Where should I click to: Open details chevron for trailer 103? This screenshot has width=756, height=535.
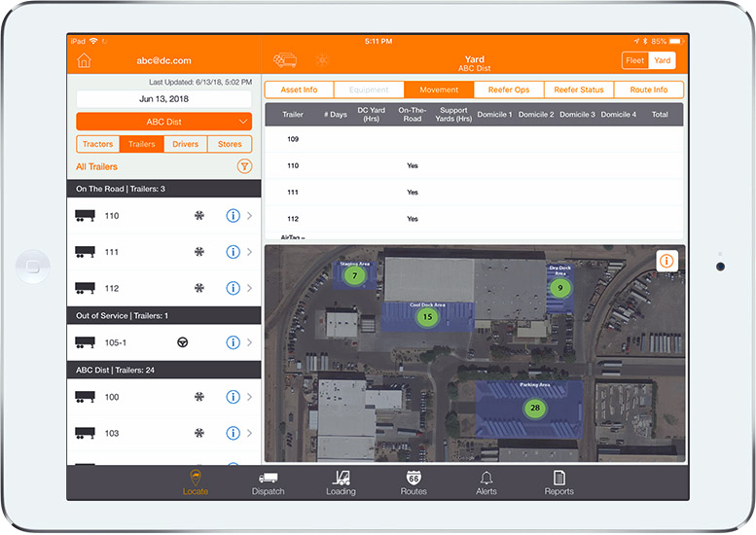tap(249, 433)
